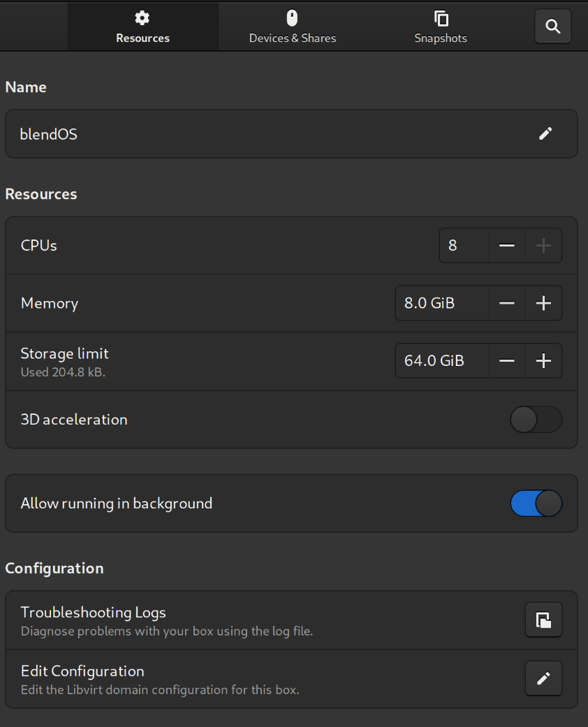Open the Snapshots tab
The image size is (588, 727).
pos(441,27)
